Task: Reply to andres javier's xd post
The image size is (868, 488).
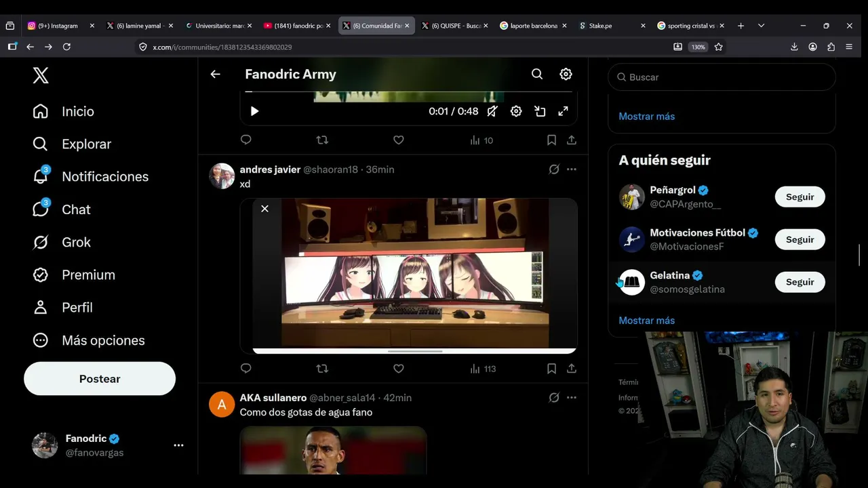Action: (x=246, y=369)
